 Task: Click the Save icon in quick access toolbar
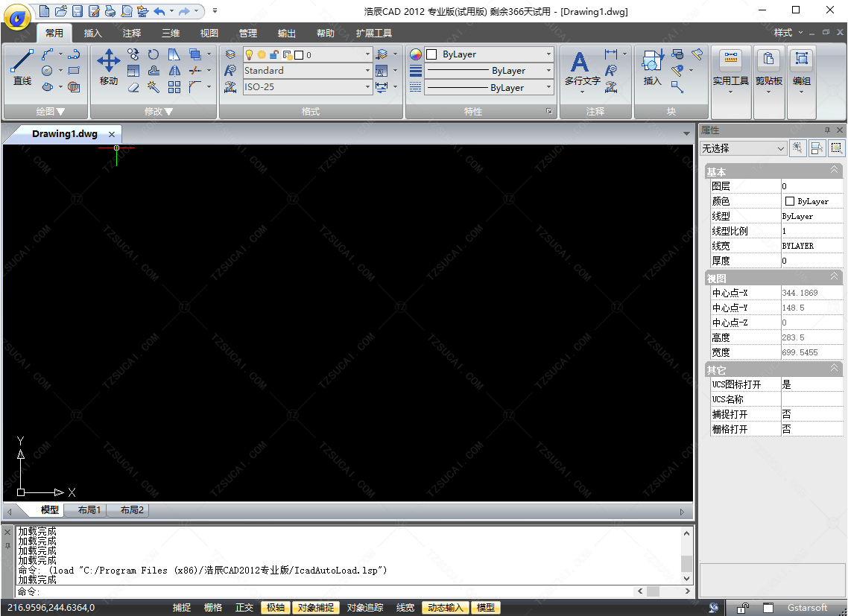77,11
